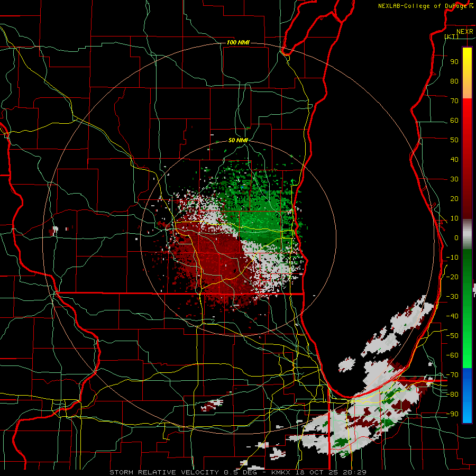
Task: Click the 90 value on the velocity scale
Action: point(454,62)
